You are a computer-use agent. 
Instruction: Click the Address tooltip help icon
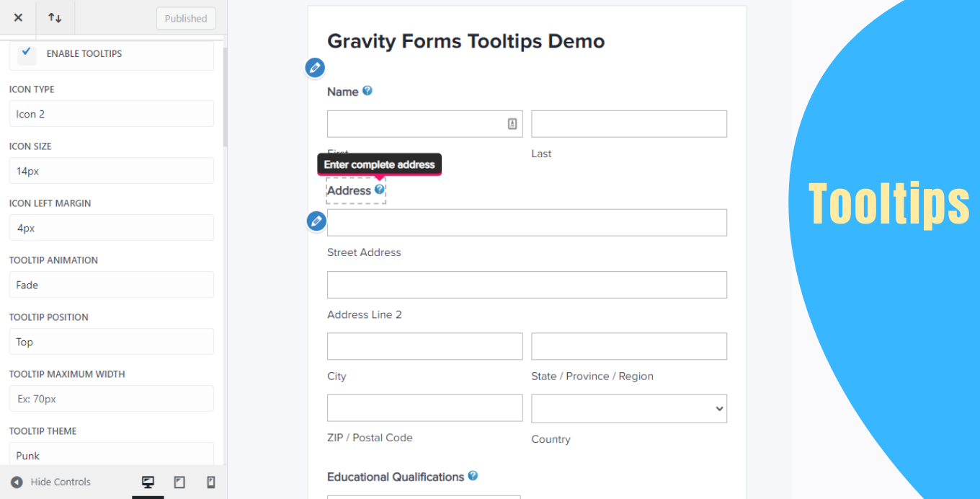coord(380,190)
